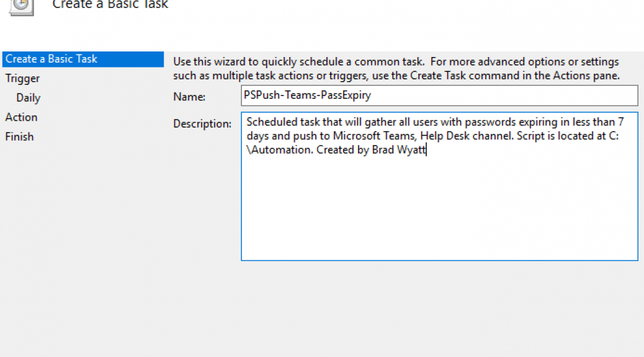Viewport: 644px width, 357px height.
Task: Open the Action wizard step
Action: [21, 117]
